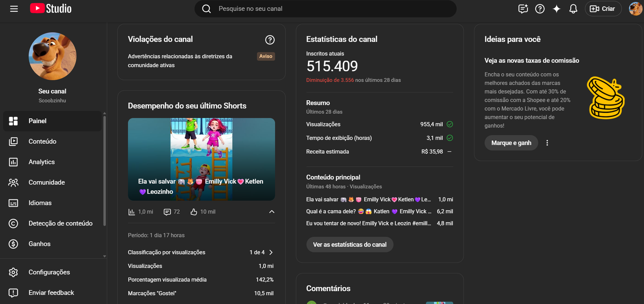Click the likes thumbs-up icon showing 10 mil

pyautogui.click(x=194, y=212)
